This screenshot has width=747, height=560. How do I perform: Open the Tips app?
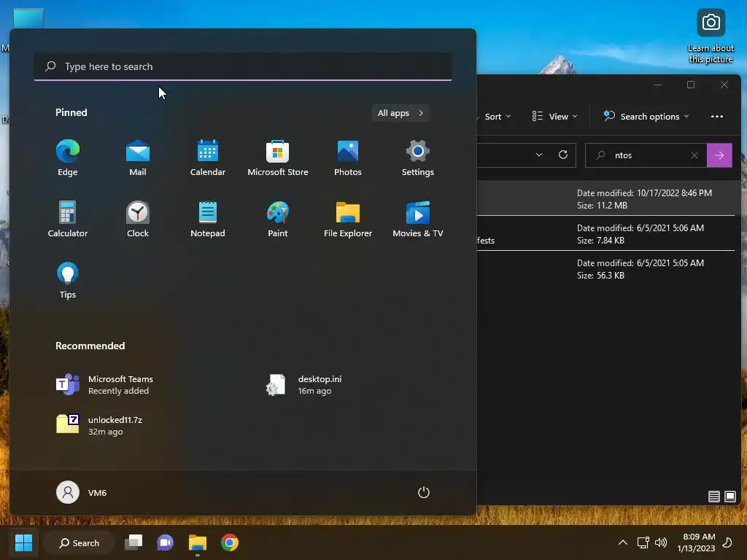68,281
